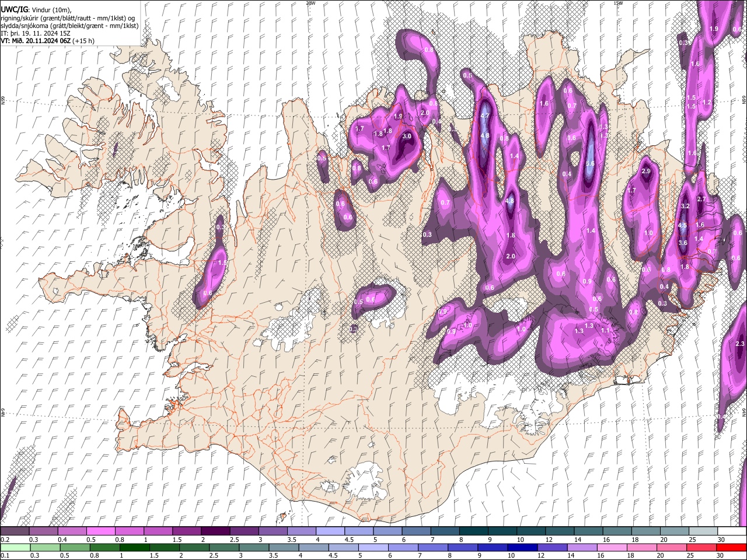Click the 4.7 value on the map
The height and width of the screenshot is (560, 747).
point(484,116)
